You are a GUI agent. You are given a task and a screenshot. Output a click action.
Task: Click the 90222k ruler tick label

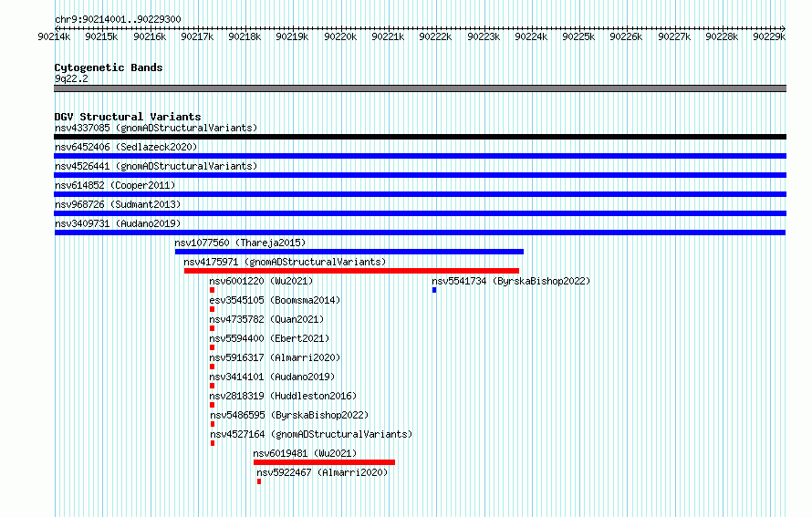pyautogui.click(x=435, y=36)
